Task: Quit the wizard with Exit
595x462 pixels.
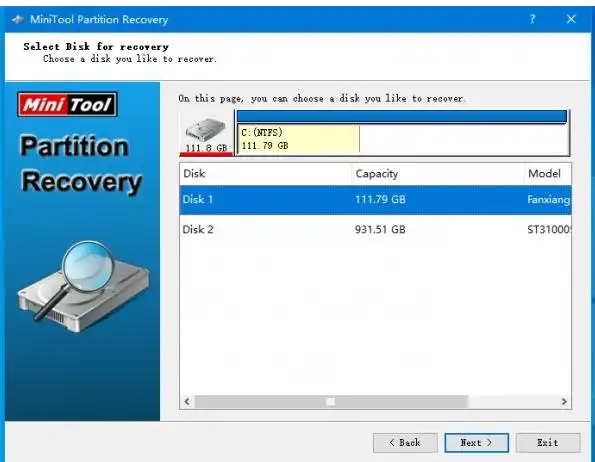Action: click(548, 443)
